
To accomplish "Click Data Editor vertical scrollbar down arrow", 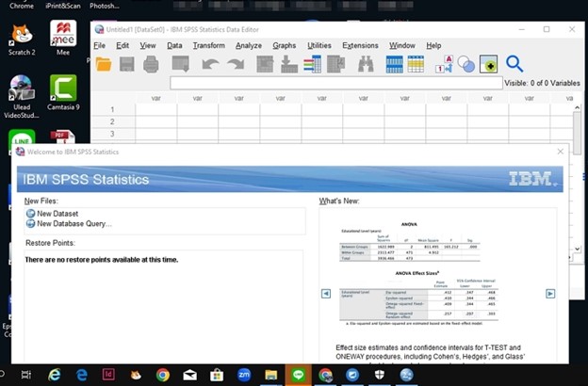I will (x=577, y=249).
